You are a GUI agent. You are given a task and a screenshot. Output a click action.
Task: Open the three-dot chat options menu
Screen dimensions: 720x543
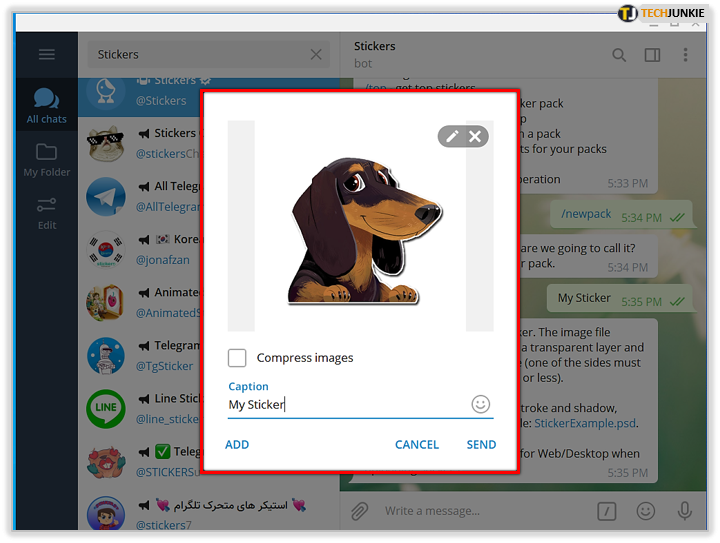[x=685, y=55]
